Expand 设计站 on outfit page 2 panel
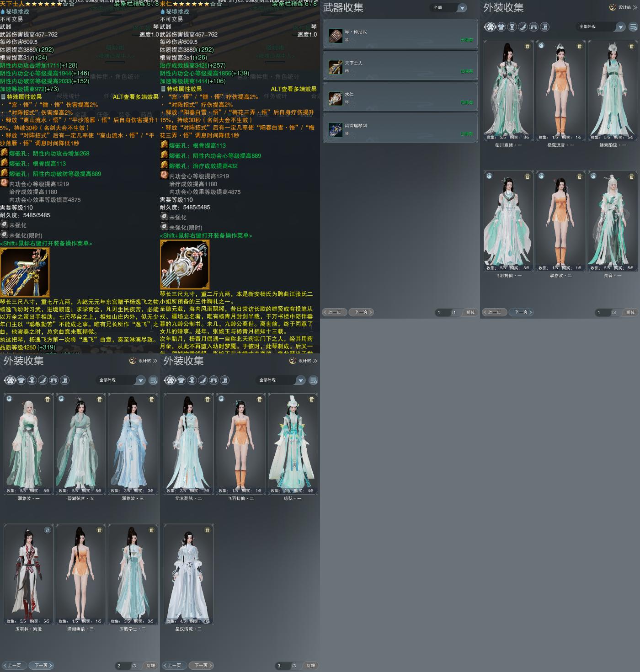Screen dimensions: 640x672 pos(143,361)
